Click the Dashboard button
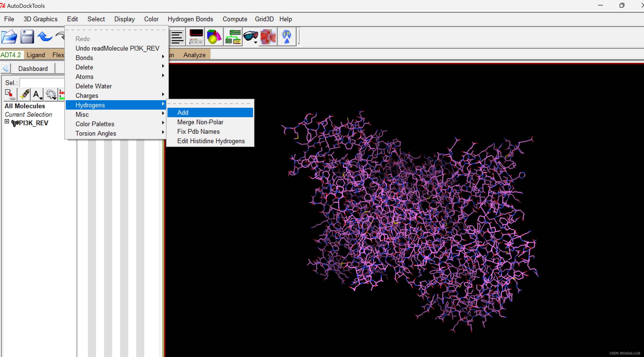This screenshot has width=644, height=357. [x=33, y=69]
